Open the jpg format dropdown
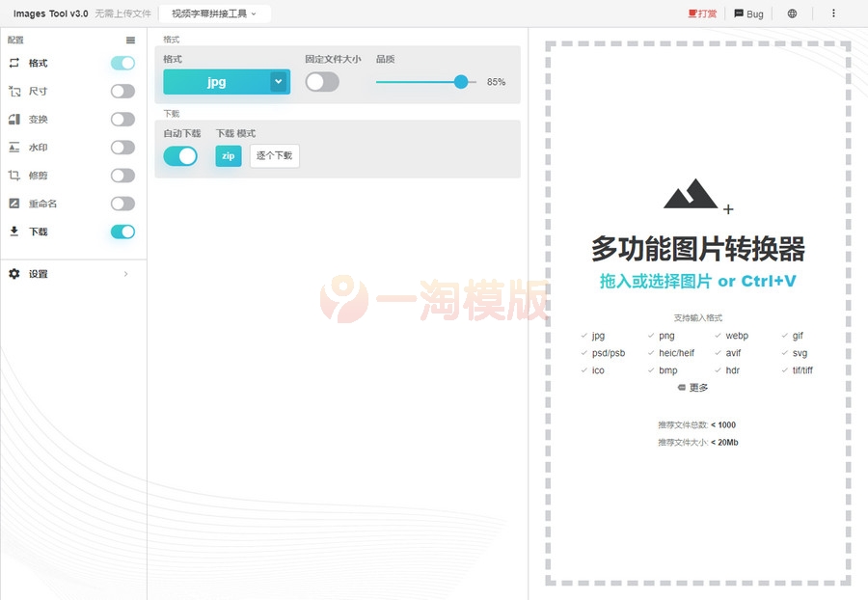Viewport: 868px width, 600px height. [225, 82]
